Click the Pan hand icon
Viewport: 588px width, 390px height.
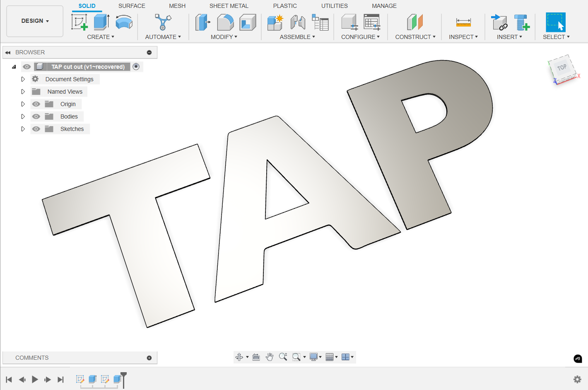coord(270,357)
